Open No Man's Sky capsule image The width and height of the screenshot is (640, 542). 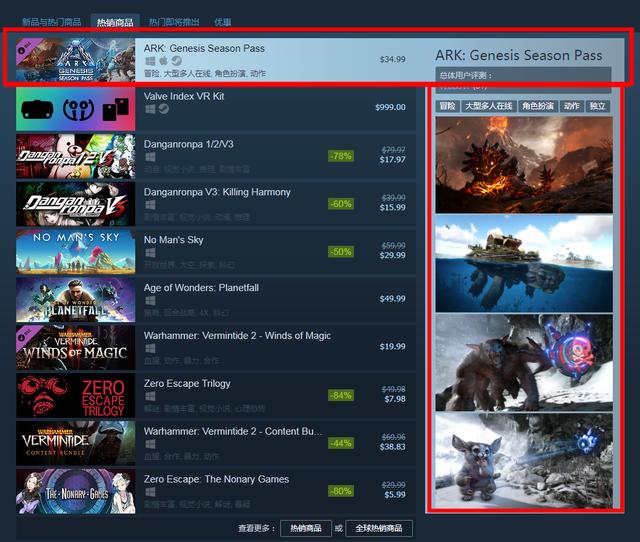pos(76,252)
